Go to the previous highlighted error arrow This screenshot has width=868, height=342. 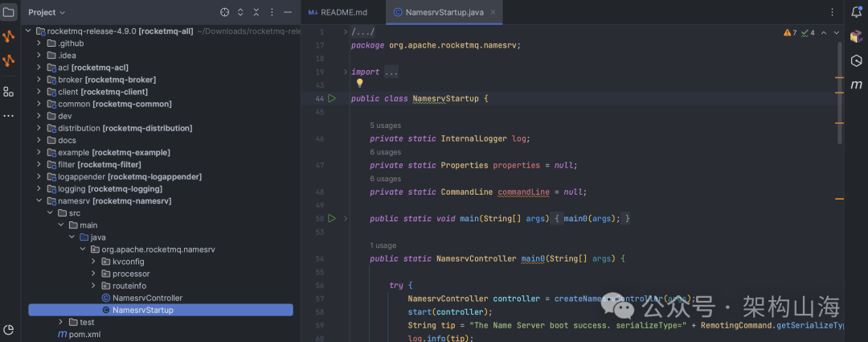(x=823, y=33)
